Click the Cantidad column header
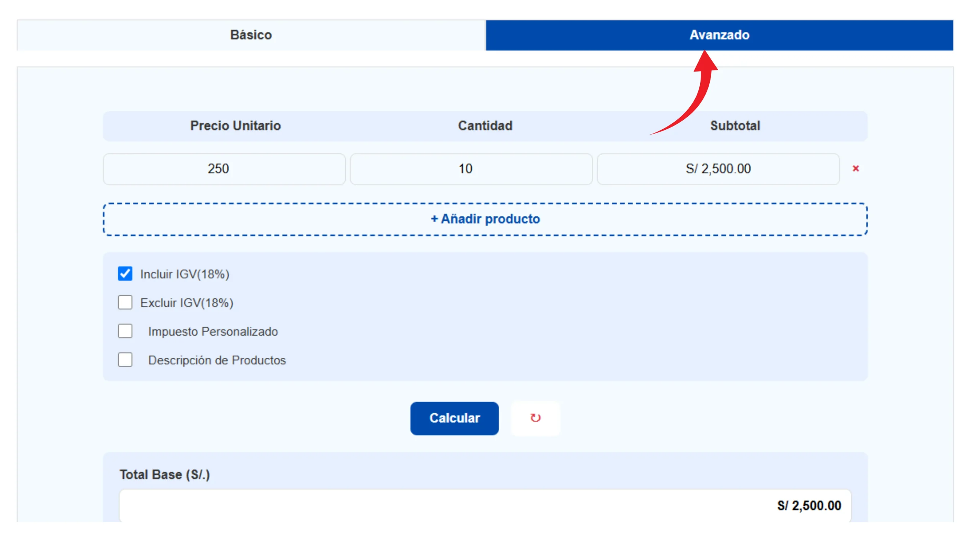This screenshot has width=980, height=551. click(x=485, y=126)
